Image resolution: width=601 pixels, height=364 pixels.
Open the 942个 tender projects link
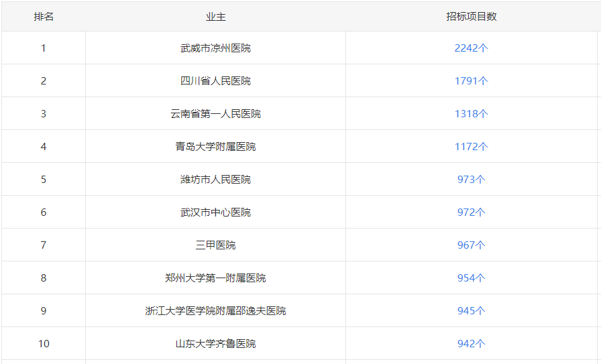(471, 344)
